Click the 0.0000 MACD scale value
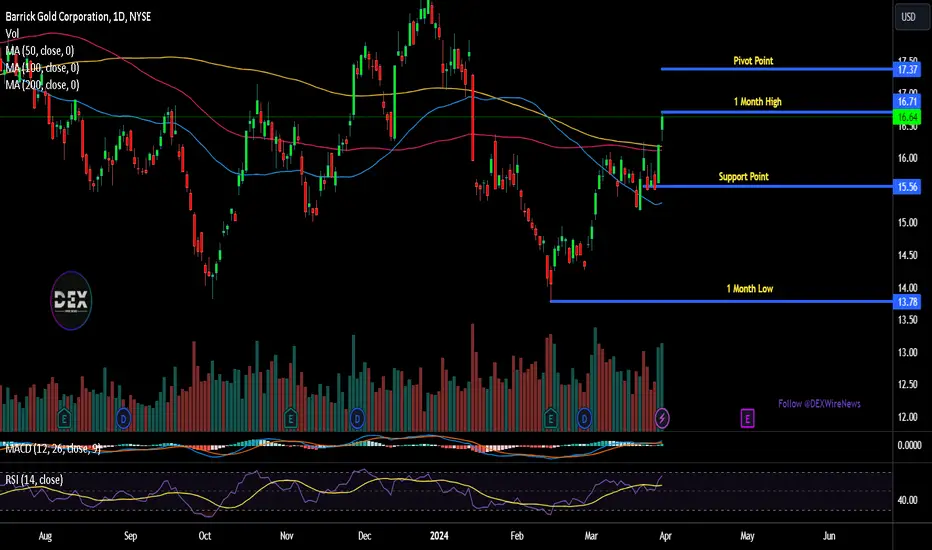The height and width of the screenshot is (550, 932). click(909, 445)
